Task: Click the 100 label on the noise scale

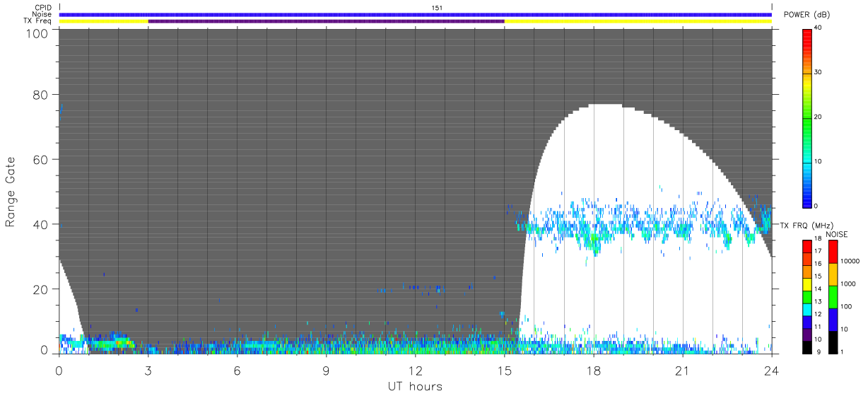Action: 847,306
